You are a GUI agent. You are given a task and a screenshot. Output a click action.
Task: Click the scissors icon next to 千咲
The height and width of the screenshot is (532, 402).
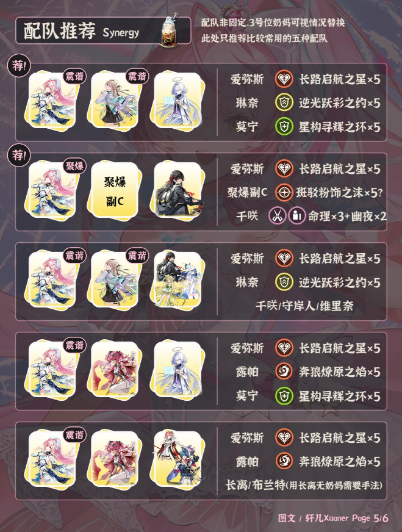278,215
